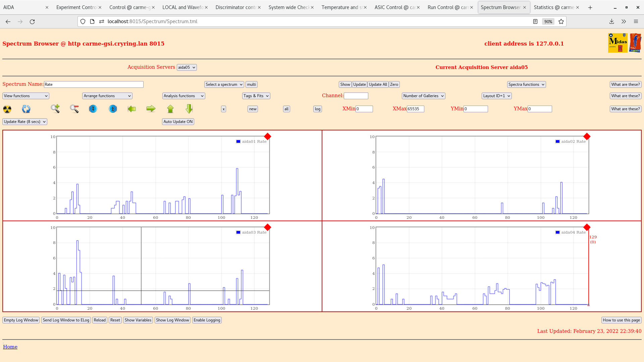Open the Acquisition Servers aida05 dropdown
The height and width of the screenshot is (362, 644).
[x=186, y=67]
